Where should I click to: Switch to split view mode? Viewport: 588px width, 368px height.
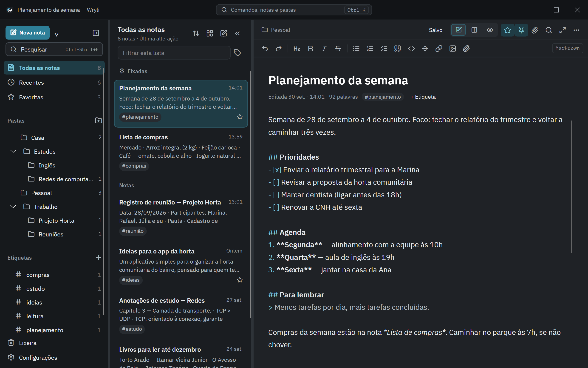474,30
